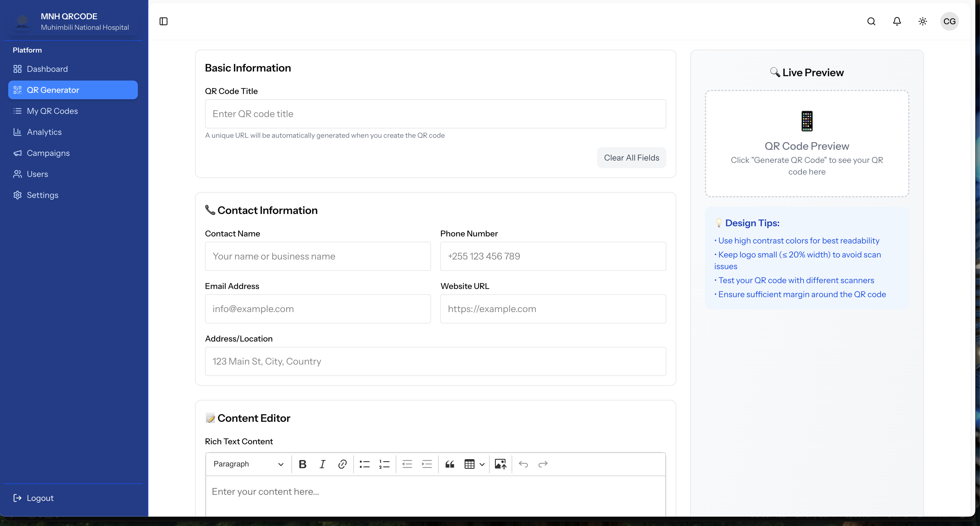
Task: Open the Paragraph heading dropdown
Action: coord(249,464)
